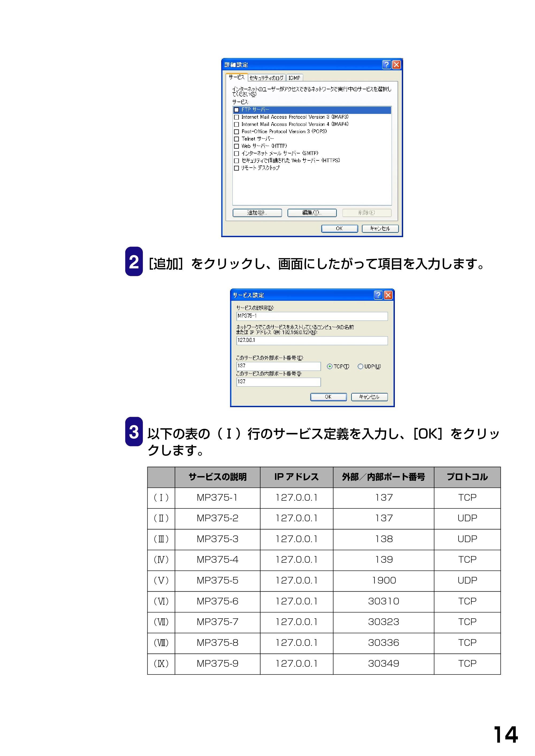
Task: Click table cell MP375-2
Action: (217, 518)
